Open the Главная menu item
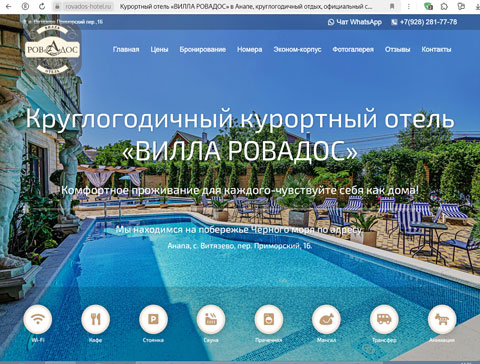 (126, 49)
